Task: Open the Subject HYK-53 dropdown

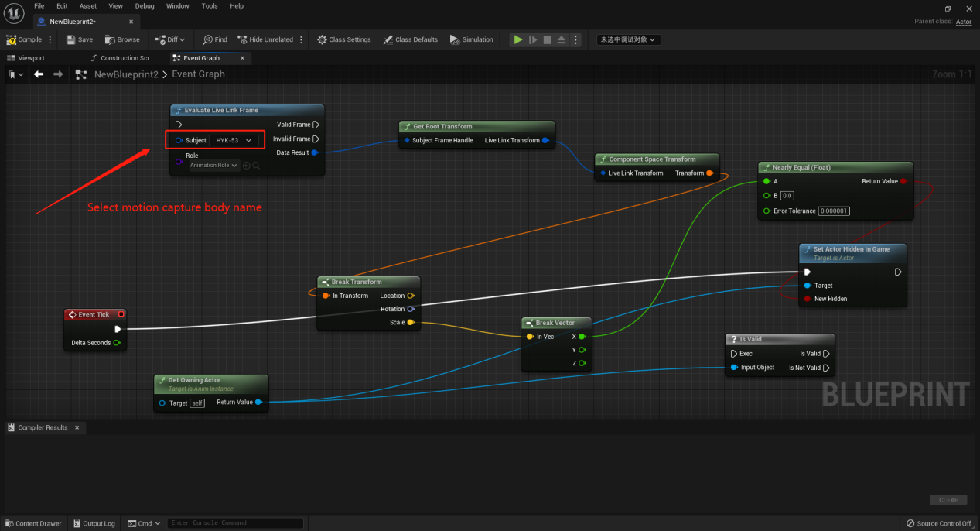Action: 234,140
